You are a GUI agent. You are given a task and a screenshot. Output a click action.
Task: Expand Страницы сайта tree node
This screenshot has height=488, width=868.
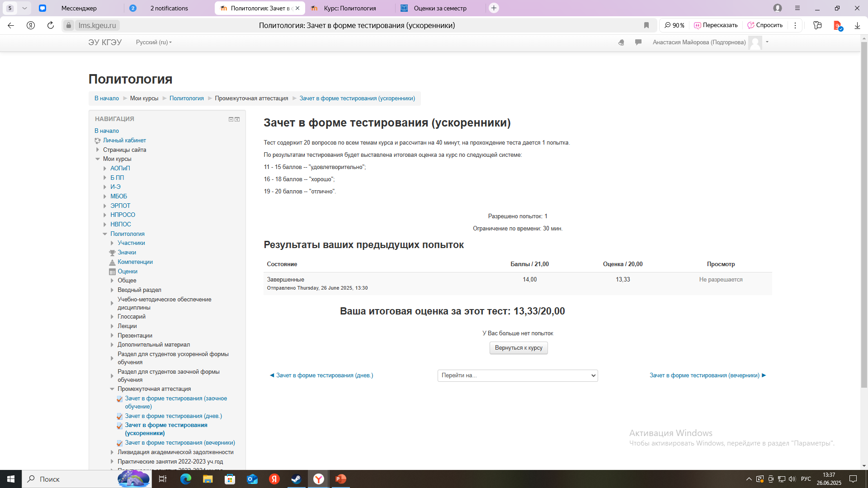coord(98,150)
